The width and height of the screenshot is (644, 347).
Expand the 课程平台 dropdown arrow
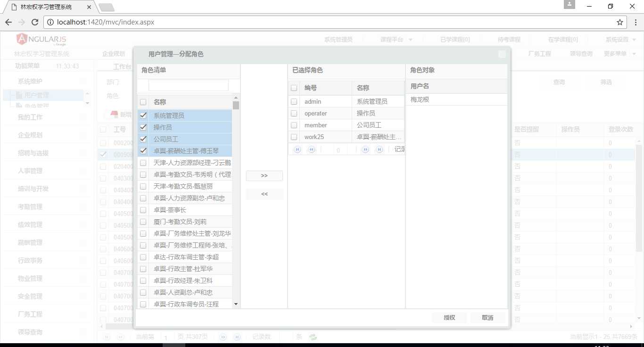pyautogui.click(x=411, y=40)
